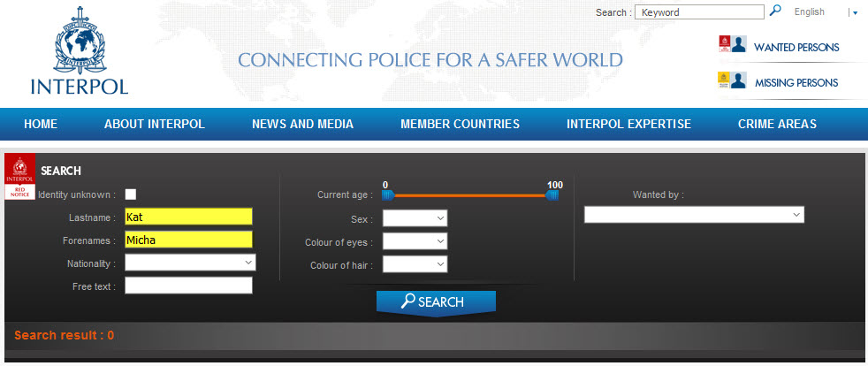
Task: Click the maximum age slider handle at 100
Action: pos(552,194)
